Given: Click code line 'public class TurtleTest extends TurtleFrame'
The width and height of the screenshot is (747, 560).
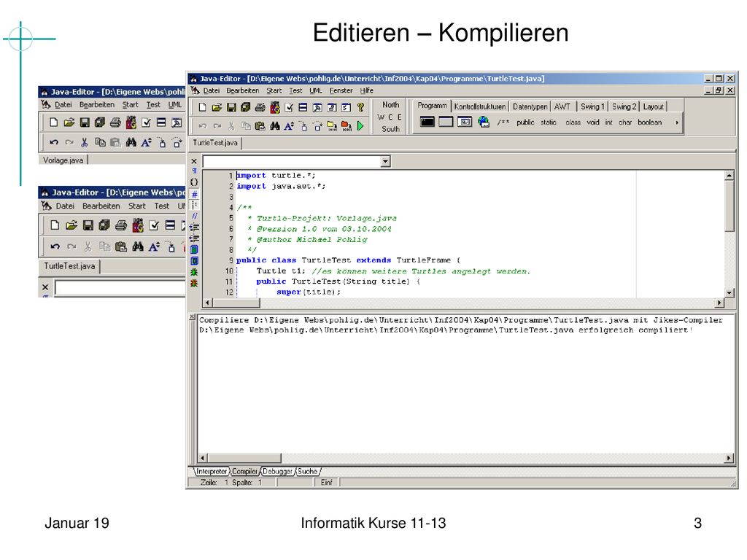Looking at the screenshot, I should tap(348, 260).
